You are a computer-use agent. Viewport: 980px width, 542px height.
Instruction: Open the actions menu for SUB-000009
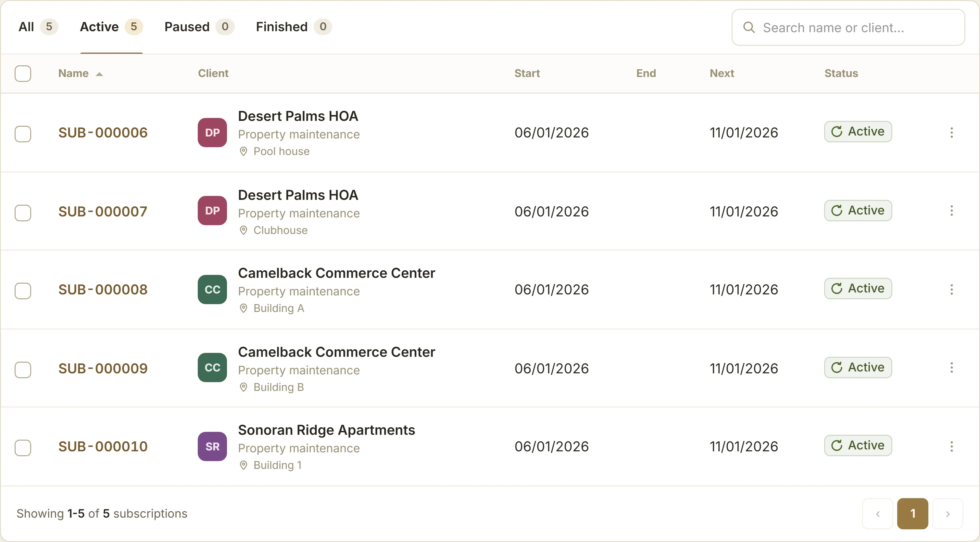(951, 367)
